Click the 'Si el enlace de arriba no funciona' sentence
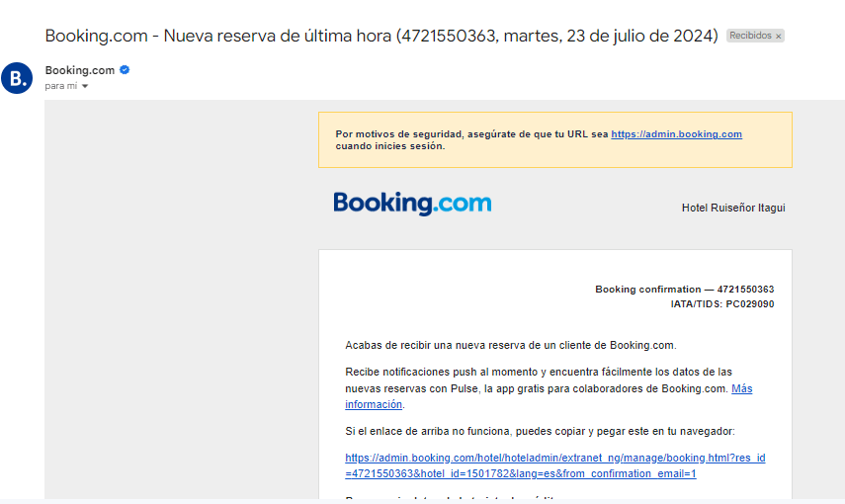Screen dimensions: 845x504 [540, 431]
